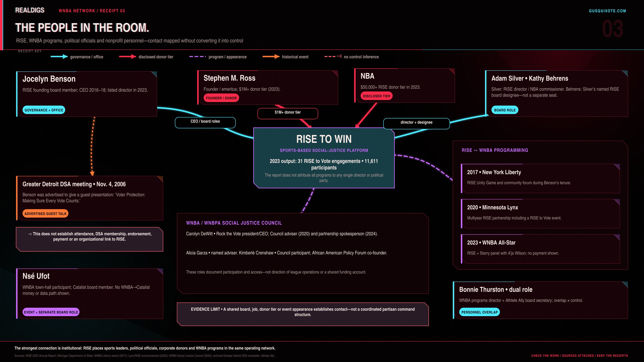Click 'The report does not attribute all programs' note
The image size is (644, 362).
324,178
